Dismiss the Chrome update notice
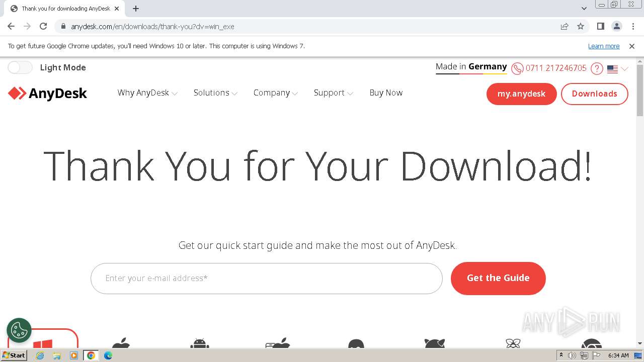 [632, 46]
